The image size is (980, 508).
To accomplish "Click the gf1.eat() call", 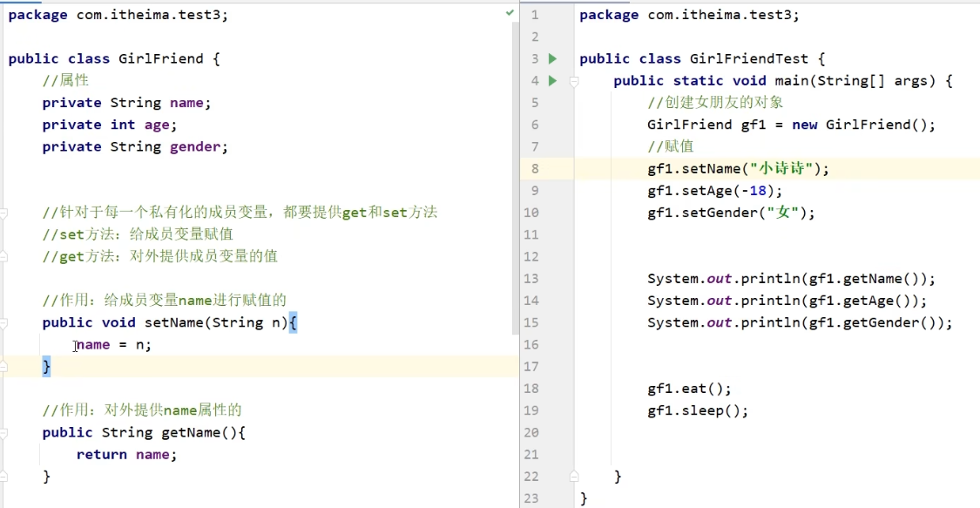I will point(689,389).
